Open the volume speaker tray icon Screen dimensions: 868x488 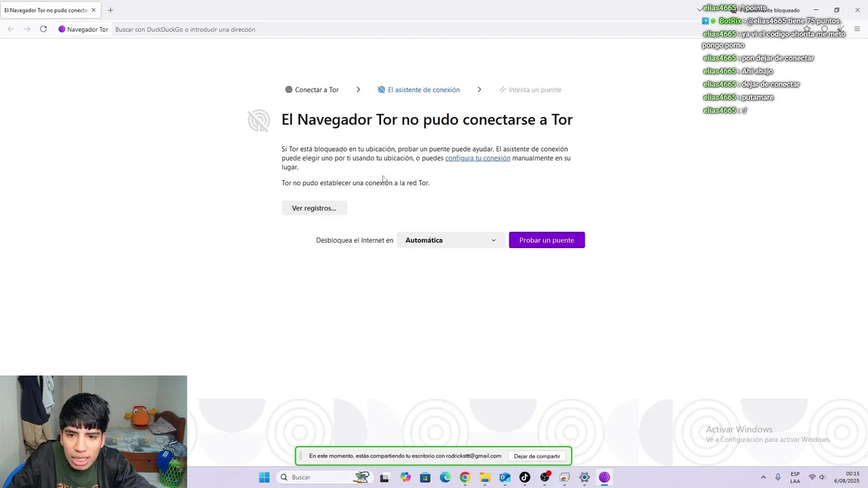coord(822,477)
